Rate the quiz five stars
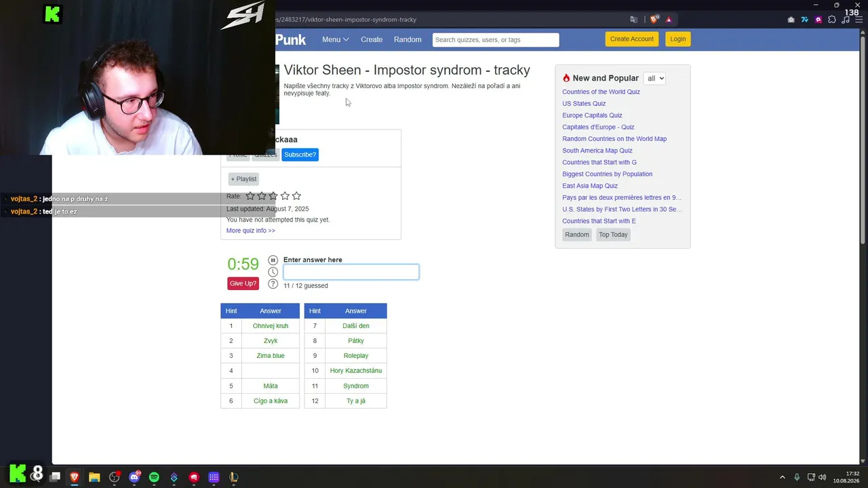 [296, 196]
